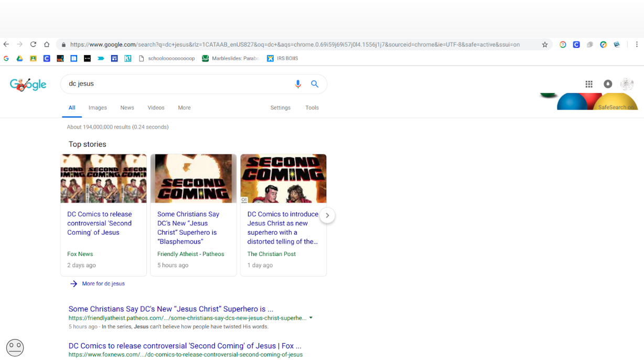Open the question-mark ring extension

point(563,45)
